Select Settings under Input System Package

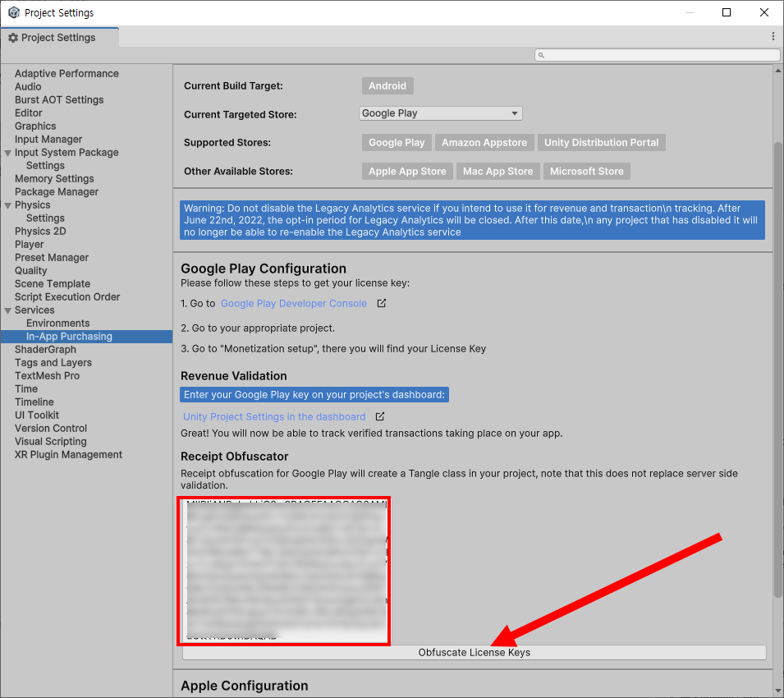pos(45,166)
